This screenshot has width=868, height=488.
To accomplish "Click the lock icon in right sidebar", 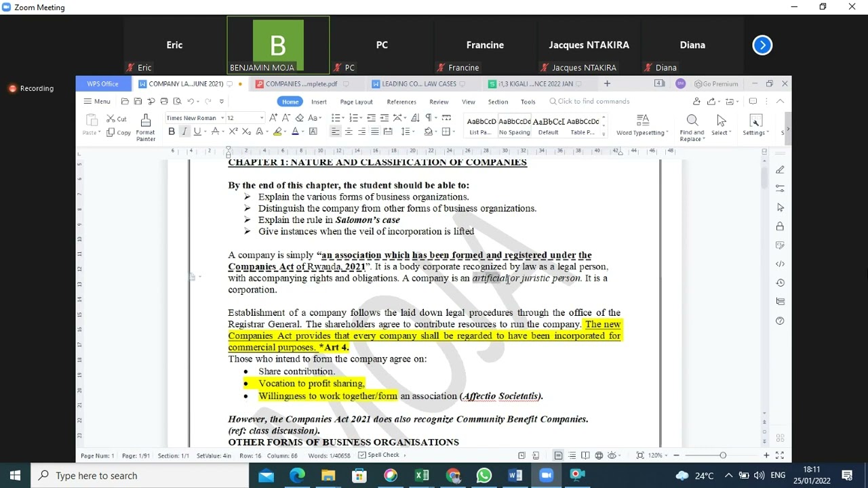I will (x=780, y=226).
